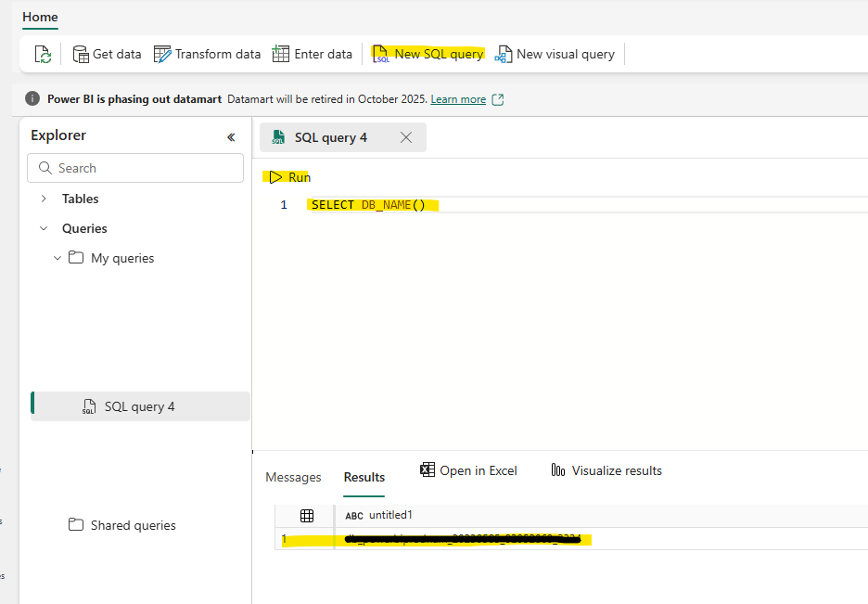Click the external link icon beside Learn more
Viewport: 868px width, 604px height.
point(498,99)
